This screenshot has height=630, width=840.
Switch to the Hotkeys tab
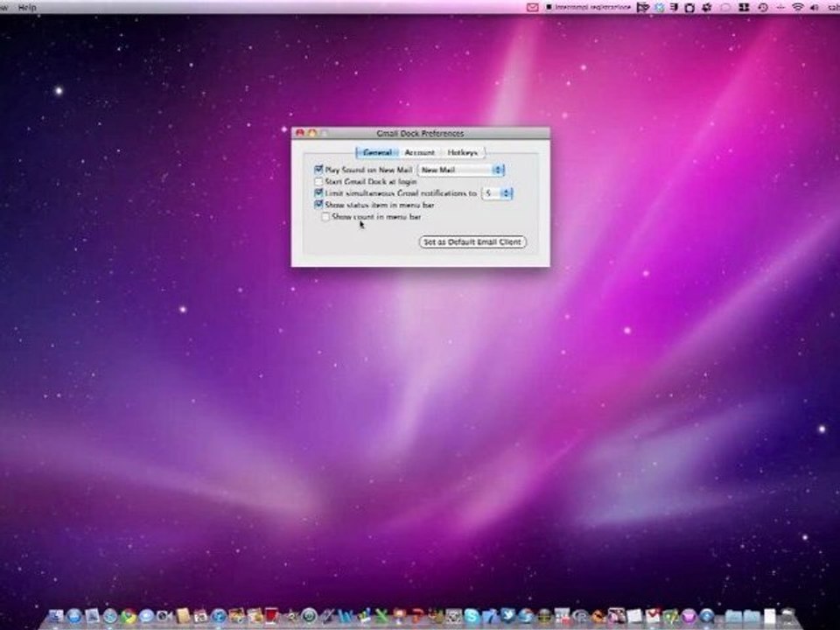(x=462, y=152)
